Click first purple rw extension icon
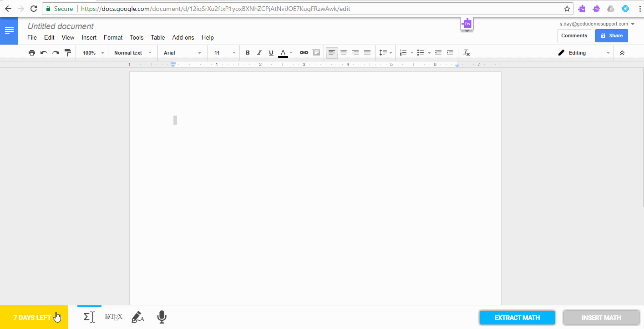The width and height of the screenshot is (644, 329). [582, 9]
